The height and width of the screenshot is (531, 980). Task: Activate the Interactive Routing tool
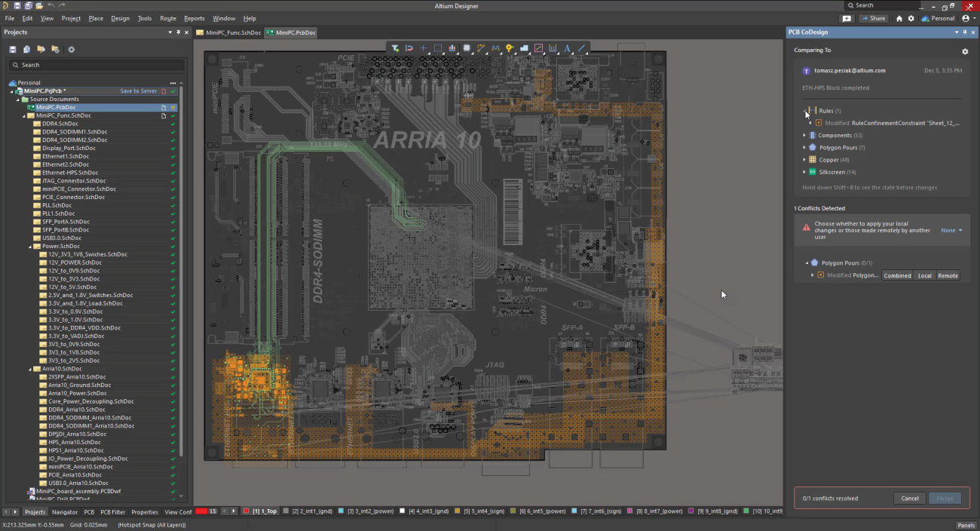480,48
